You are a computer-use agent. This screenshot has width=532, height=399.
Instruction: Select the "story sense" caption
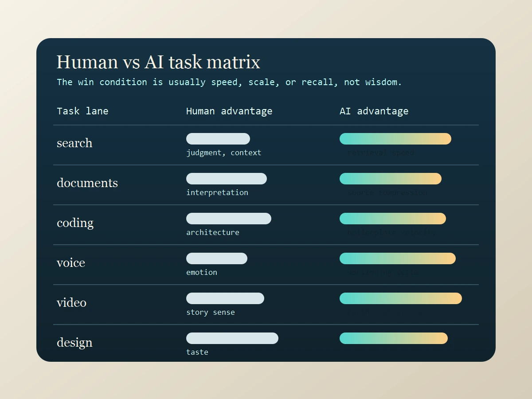tap(211, 312)
